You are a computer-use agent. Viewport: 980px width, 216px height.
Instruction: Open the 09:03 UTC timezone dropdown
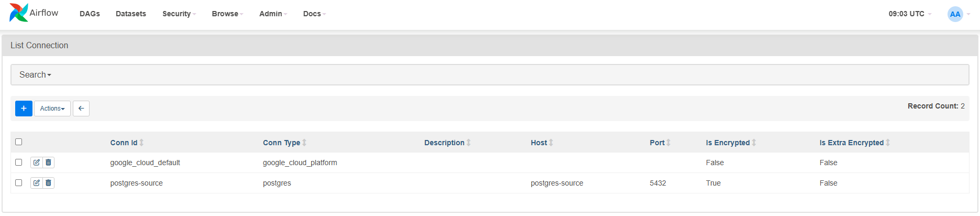910,14
